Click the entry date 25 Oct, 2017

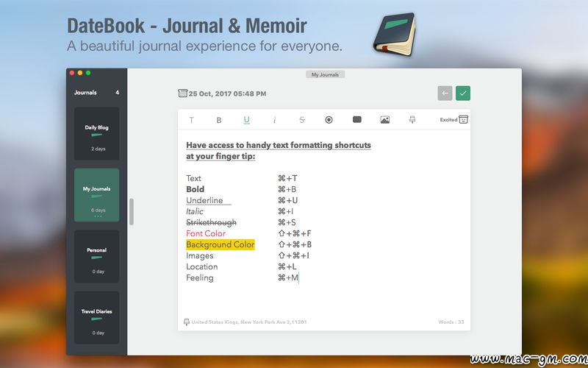pyautogui.click(x=227, y=93)
